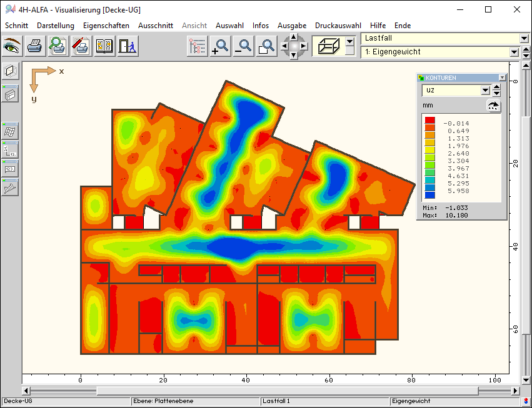
Task: Collapse the KONTUREN panel using title arrow
Action: click(501, 78)
